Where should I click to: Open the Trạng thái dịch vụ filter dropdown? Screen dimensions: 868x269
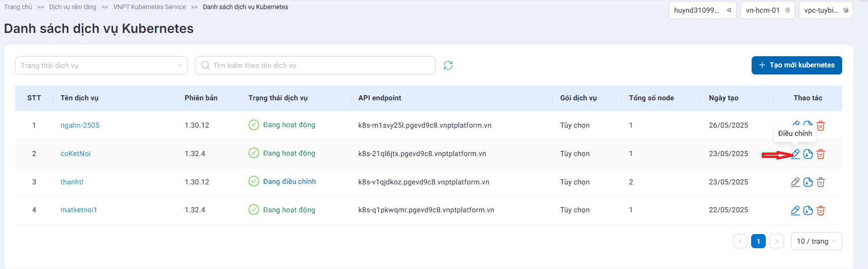click(x=101, y=65)
